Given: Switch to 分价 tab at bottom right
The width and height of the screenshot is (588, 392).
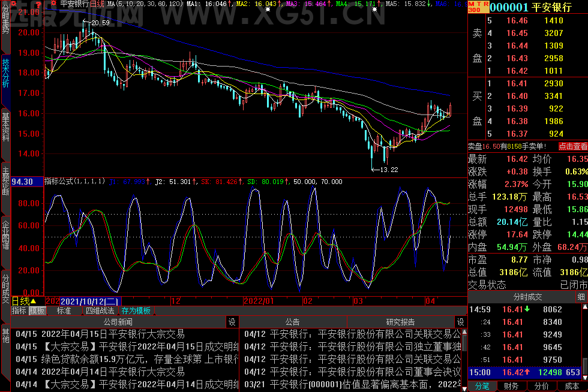Looking at the screenshot, I should (x=541, y=387).
